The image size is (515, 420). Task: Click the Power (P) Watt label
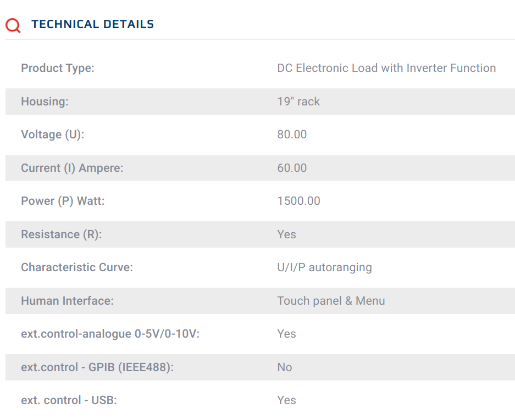coord(63,201)
